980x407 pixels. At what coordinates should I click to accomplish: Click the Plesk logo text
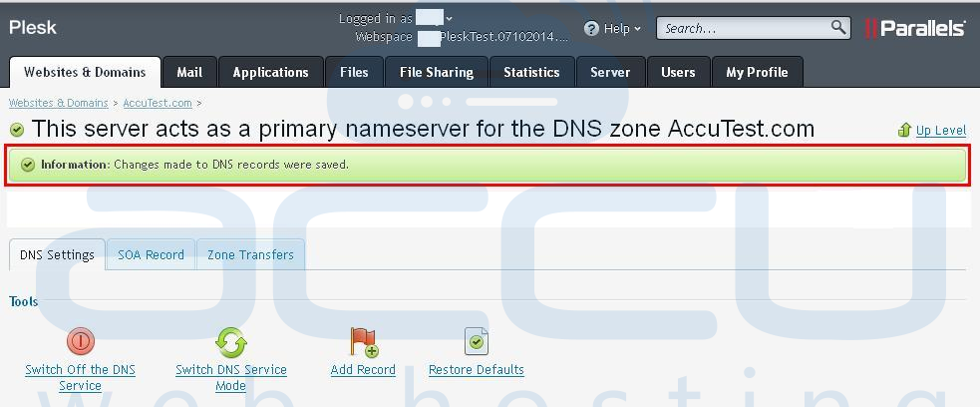click(33, 28)
